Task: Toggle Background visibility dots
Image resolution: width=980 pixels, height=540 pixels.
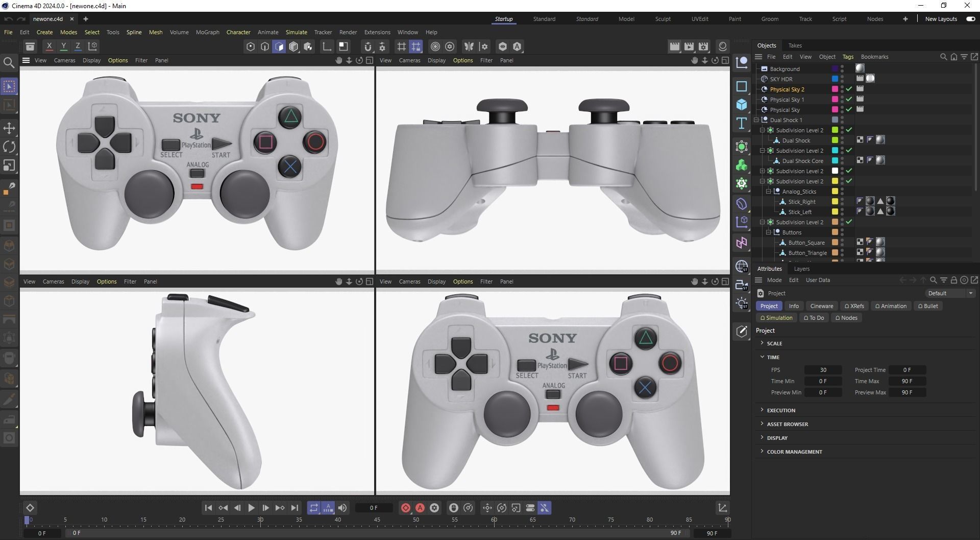Action: pos(842,68)
